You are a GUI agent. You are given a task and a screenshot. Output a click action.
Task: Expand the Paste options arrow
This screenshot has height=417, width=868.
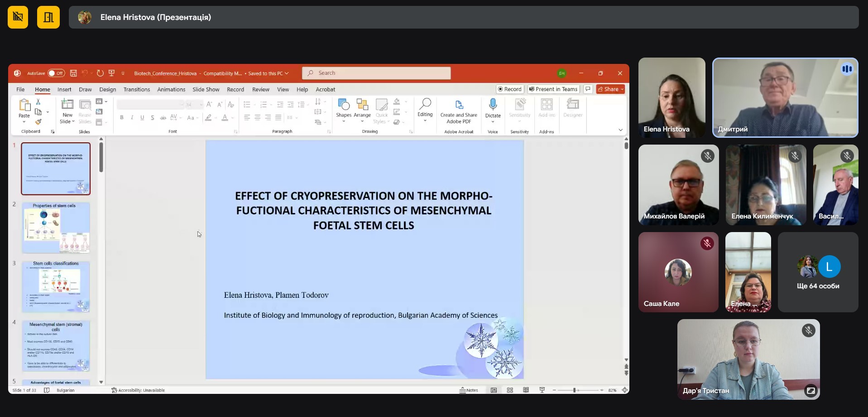pos(24,122)
